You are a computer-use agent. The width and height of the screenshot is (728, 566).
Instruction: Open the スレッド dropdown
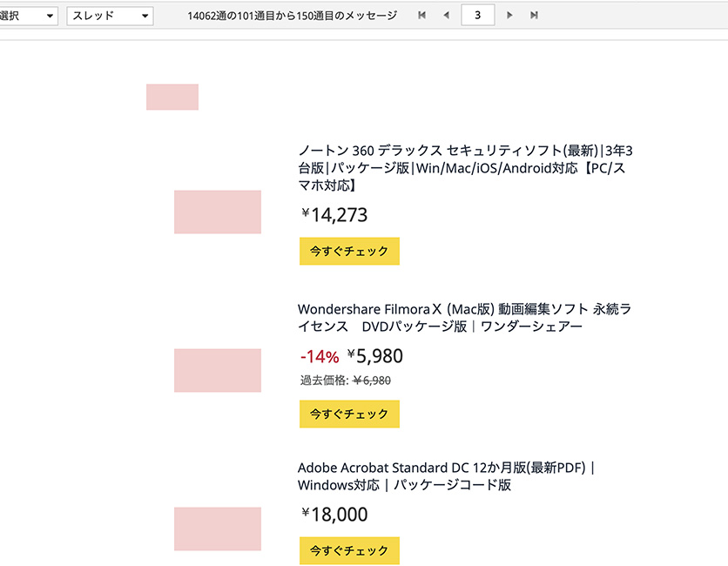tap(110, 16)
